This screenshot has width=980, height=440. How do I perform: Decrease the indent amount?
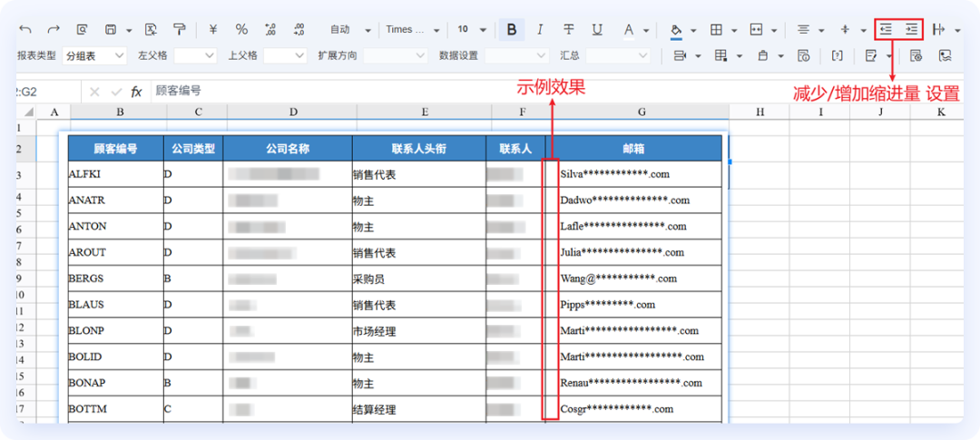[x=885, y=29]
